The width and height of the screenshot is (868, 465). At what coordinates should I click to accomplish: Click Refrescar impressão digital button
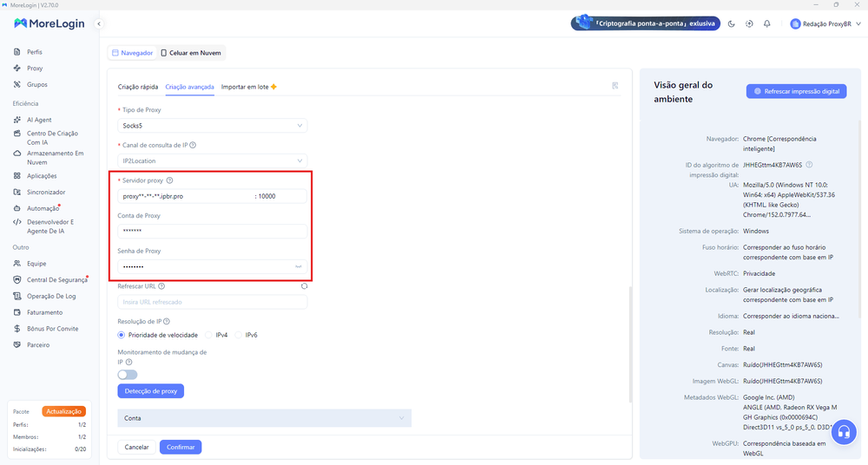coord(796,91)
